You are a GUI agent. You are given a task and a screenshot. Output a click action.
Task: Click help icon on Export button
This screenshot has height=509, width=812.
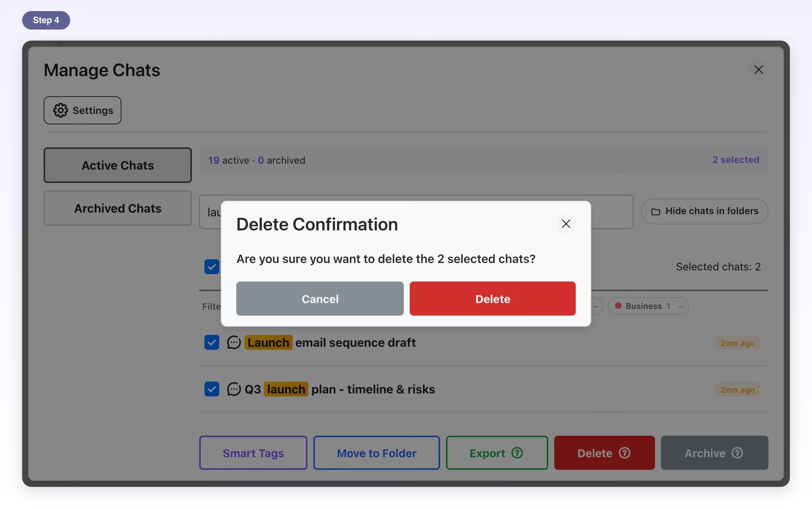517,453
